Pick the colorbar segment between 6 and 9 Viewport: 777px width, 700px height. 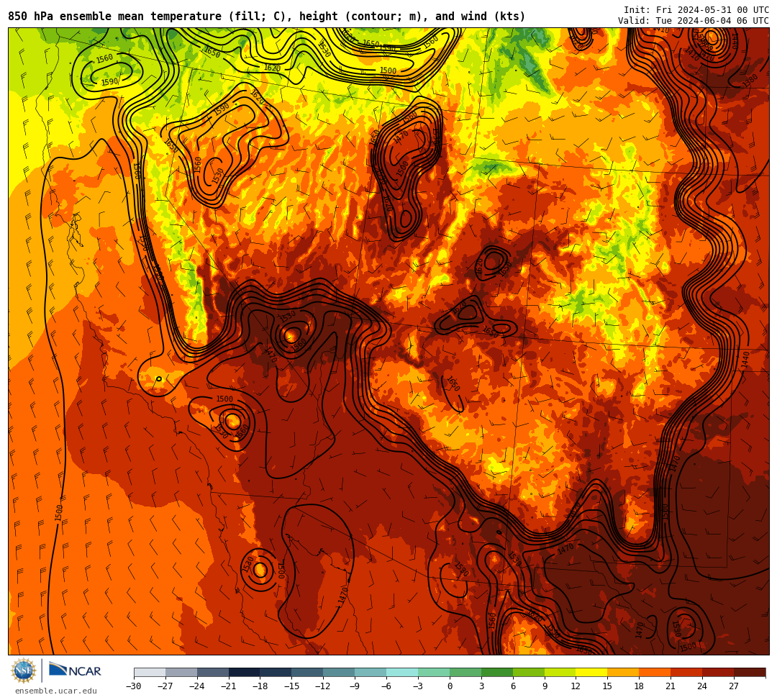point(529,672)
